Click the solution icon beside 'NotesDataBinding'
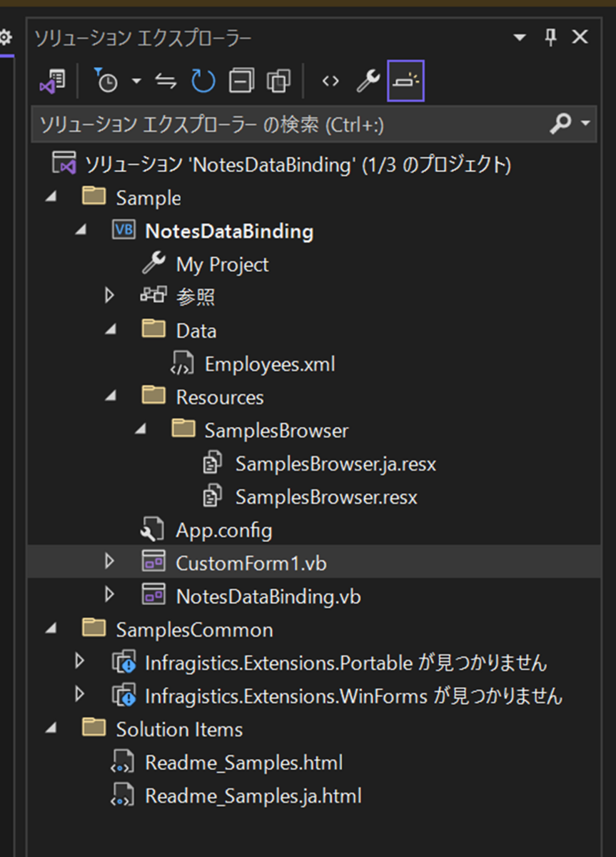 click(x=64, y=164)
